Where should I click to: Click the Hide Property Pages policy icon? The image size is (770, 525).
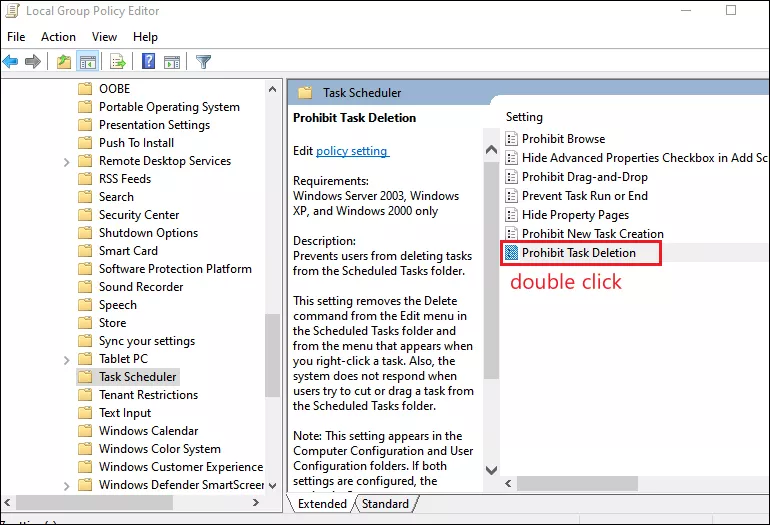(x=511, y=215)
